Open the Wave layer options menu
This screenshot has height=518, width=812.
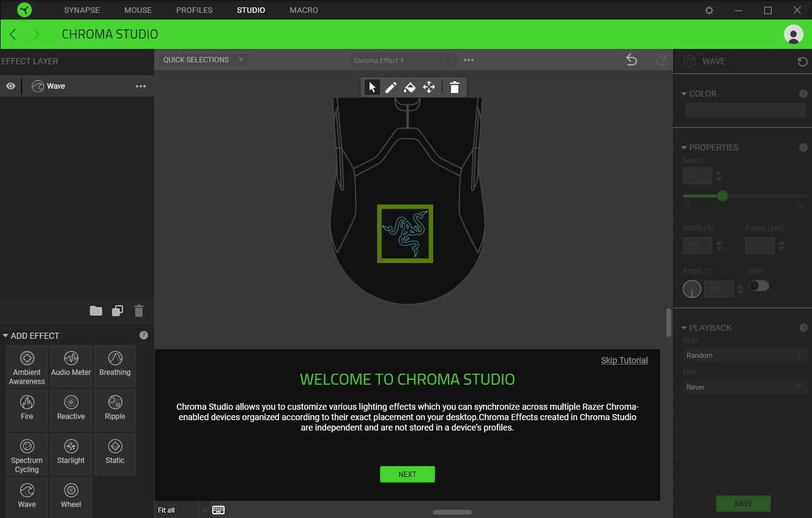(x=141, y=86)
